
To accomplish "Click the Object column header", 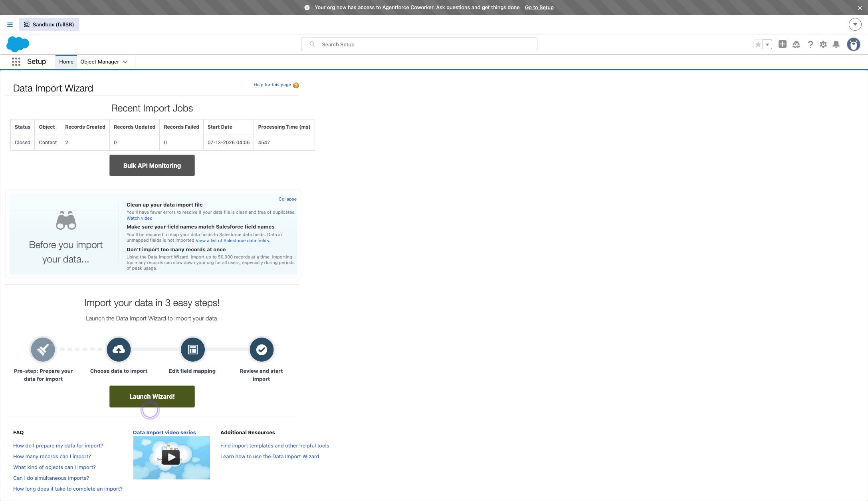I will [48, 127].
